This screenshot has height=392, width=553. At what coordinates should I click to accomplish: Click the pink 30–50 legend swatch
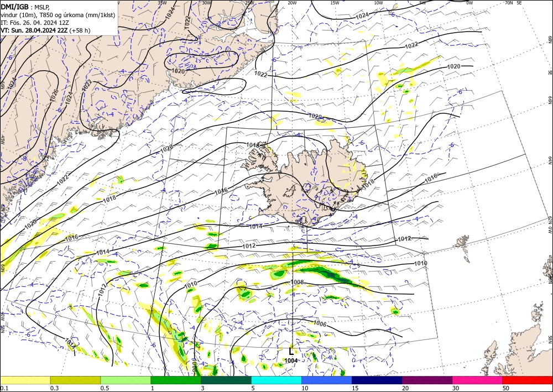coord(478,380)
